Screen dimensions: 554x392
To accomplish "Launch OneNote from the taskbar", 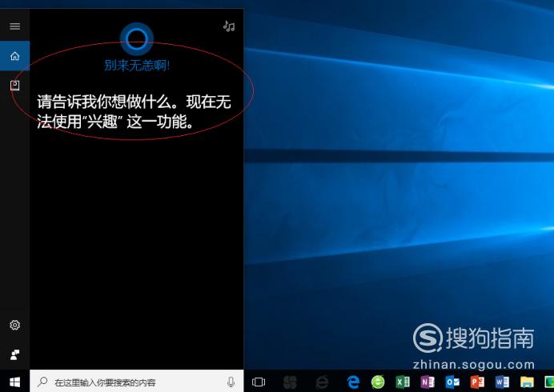I will point(428,382).
